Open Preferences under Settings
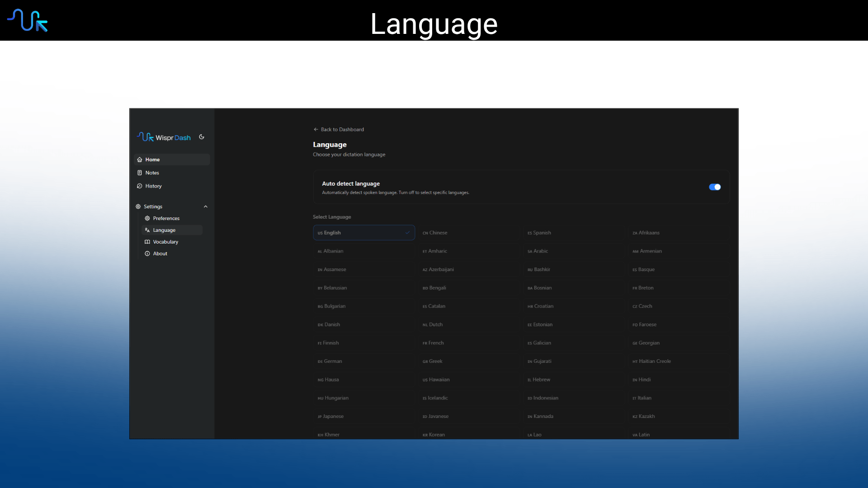 pyautogui.click(x=172, y=218)
